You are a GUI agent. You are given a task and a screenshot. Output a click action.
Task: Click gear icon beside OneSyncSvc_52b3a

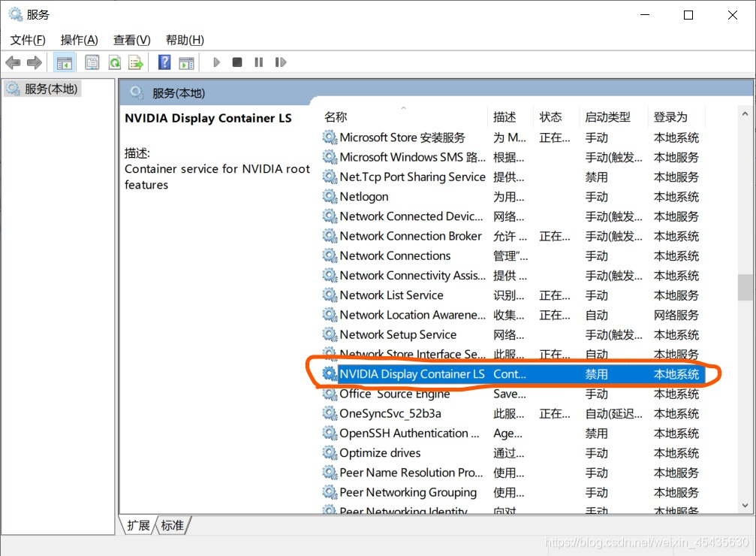[x=330, y=413]
